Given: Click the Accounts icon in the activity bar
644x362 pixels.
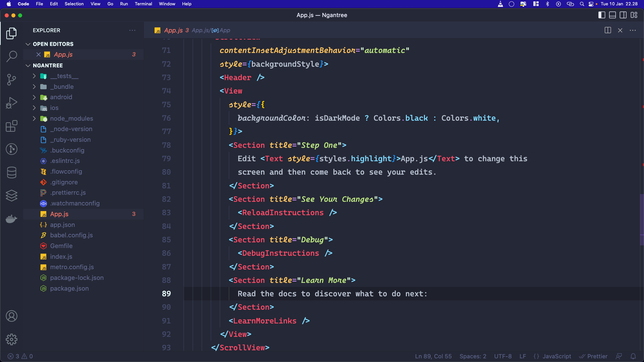Looking at the screenshot, I should pos(12,316).
